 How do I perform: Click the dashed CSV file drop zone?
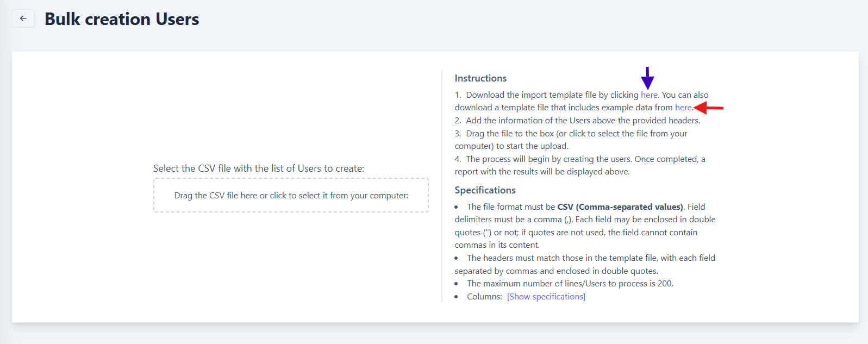pos(291,195)
